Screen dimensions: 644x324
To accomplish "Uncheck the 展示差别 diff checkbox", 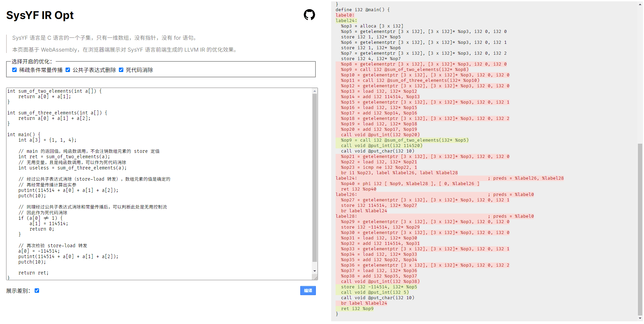I will click(x=37, y=291).
